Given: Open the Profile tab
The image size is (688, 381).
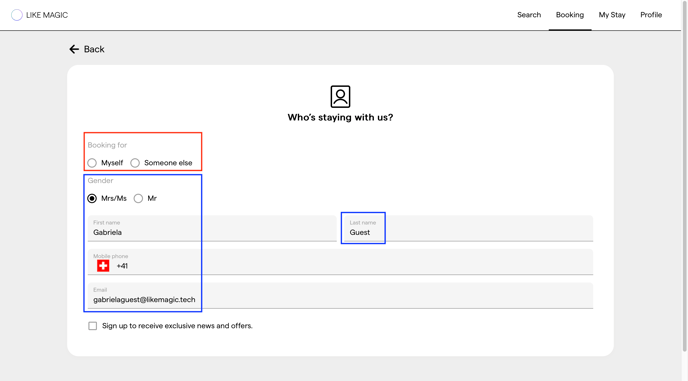Looking at the screenshot, I should (651, 15).
